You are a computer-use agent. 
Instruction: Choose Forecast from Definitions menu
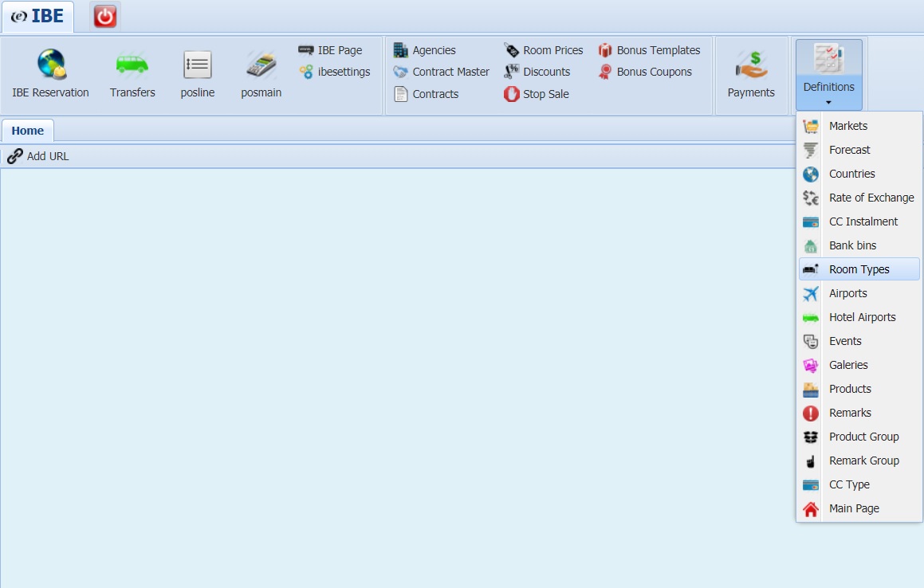coord(859,151)
